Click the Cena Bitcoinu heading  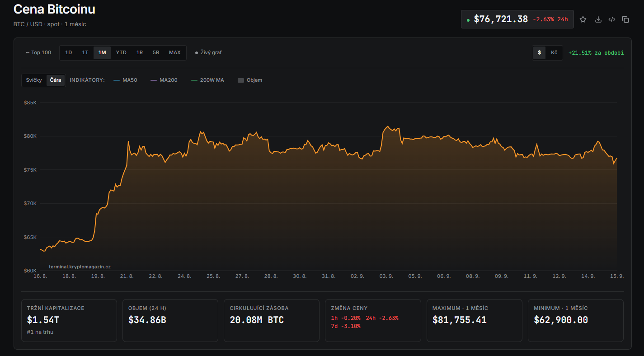[x=54, y=9]
